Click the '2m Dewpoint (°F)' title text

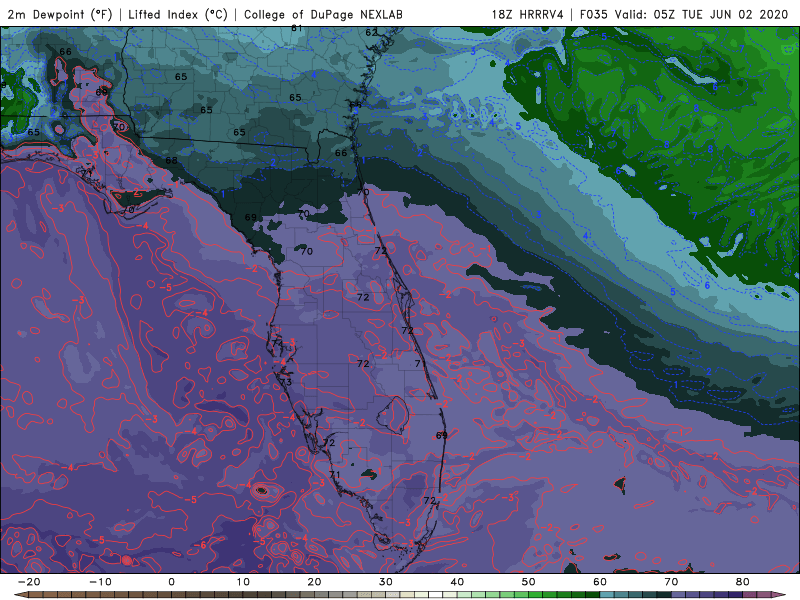60,14
